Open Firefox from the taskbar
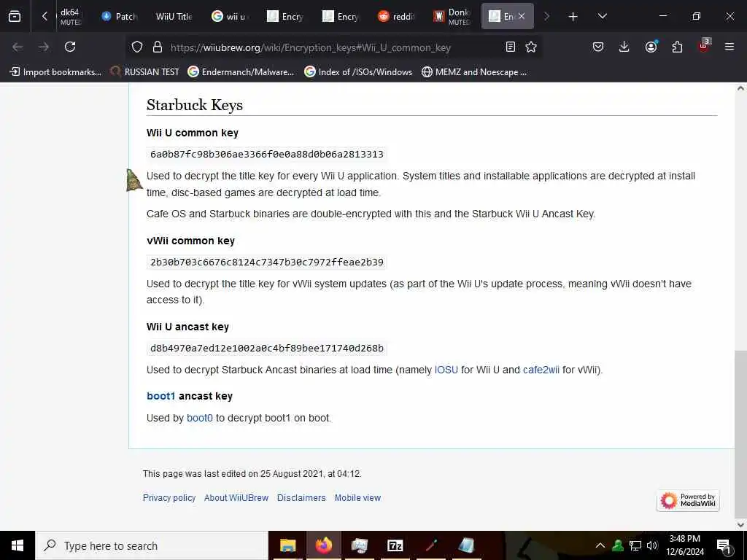The height and width of the screenshot is (560, 747). 324,545
